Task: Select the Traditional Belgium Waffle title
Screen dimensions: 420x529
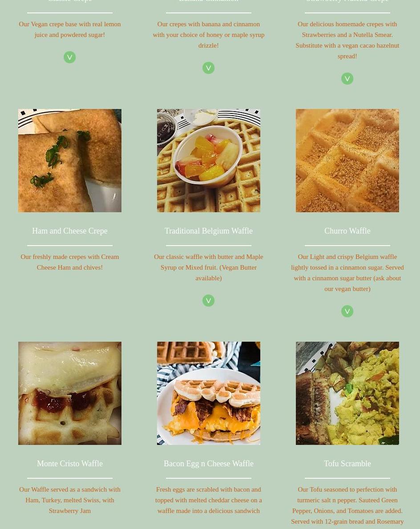Action: tap(209, 231)
